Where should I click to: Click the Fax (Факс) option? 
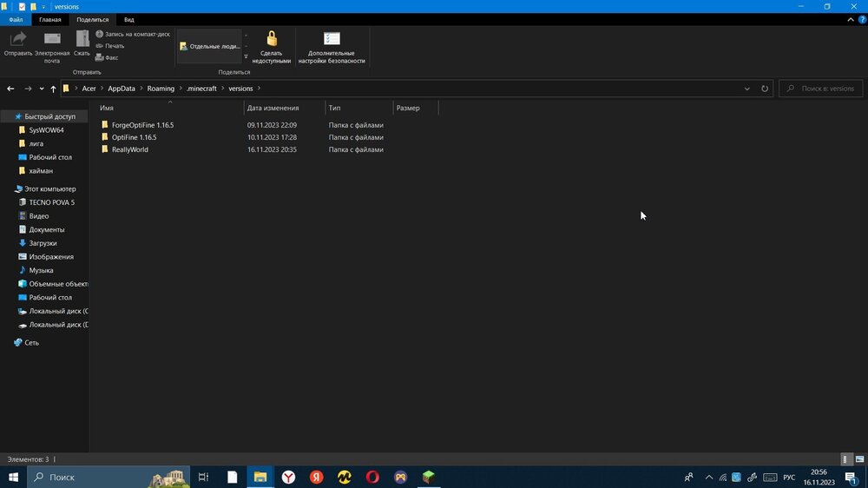coord(107,57)
